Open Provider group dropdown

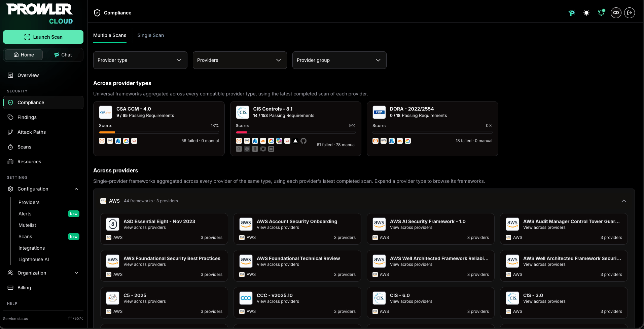(339, 60)
